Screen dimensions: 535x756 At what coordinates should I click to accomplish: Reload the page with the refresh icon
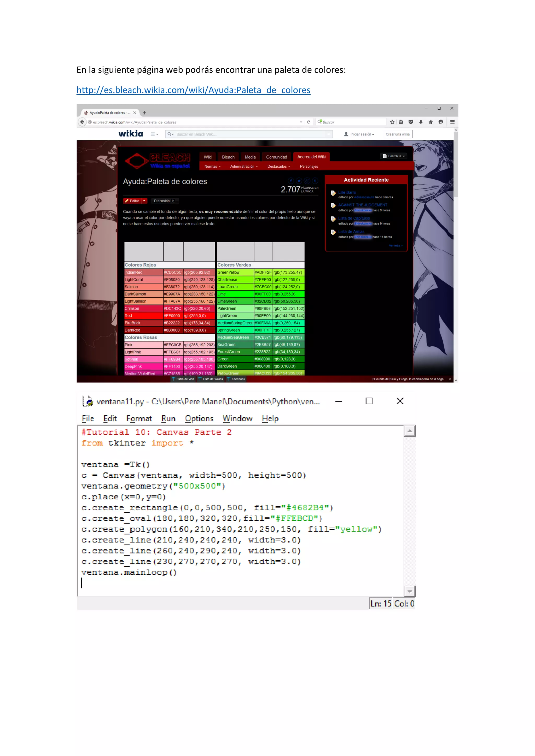click(308, 122)
